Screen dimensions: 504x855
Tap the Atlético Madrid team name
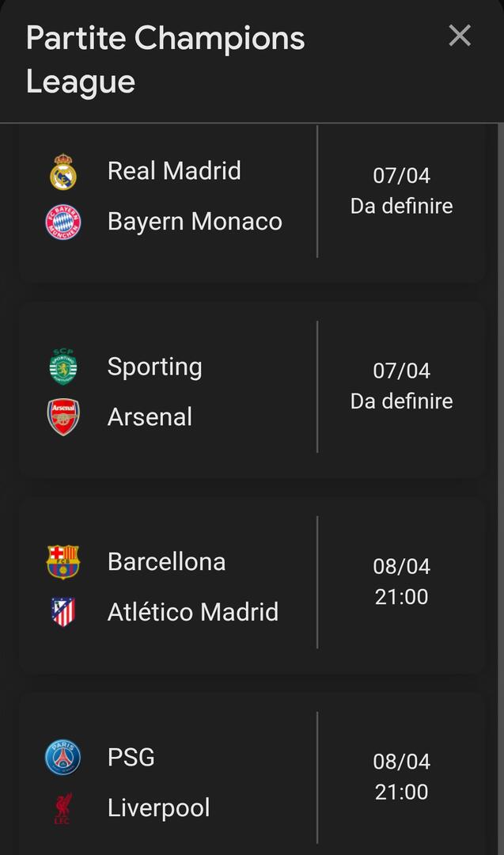(x=193, y=612)
